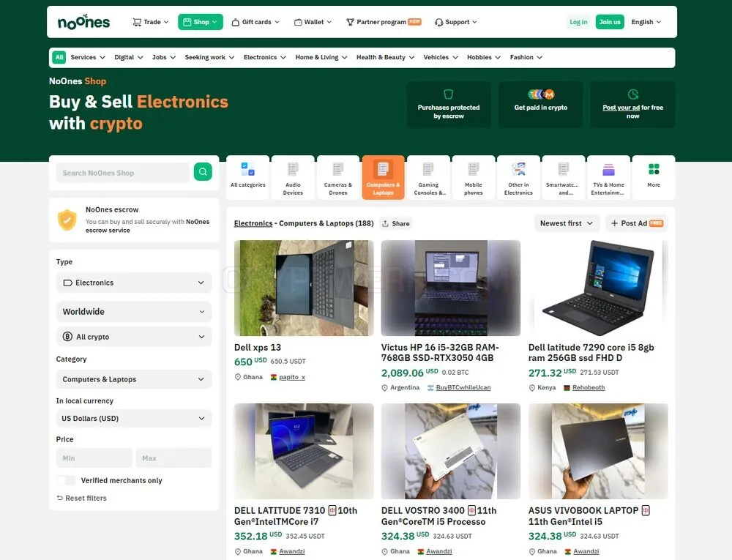This screenshot has height=560, width=732.
Task: Open the Shop menu
Action: click(x=201, y=22)
